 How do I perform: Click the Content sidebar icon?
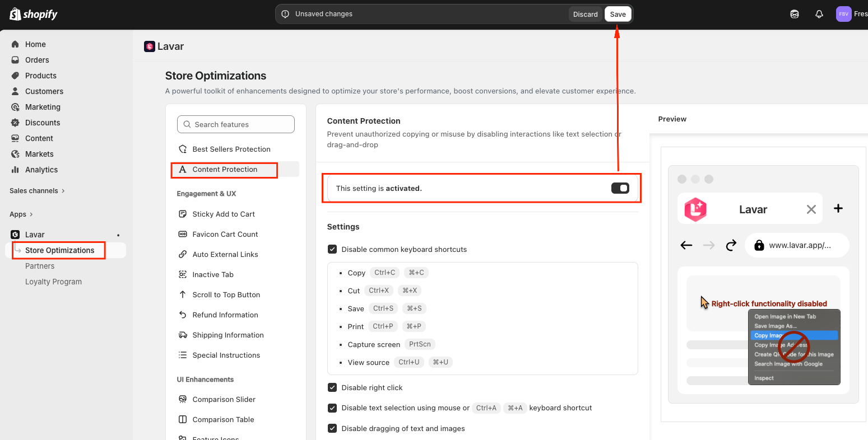[15, 138]
